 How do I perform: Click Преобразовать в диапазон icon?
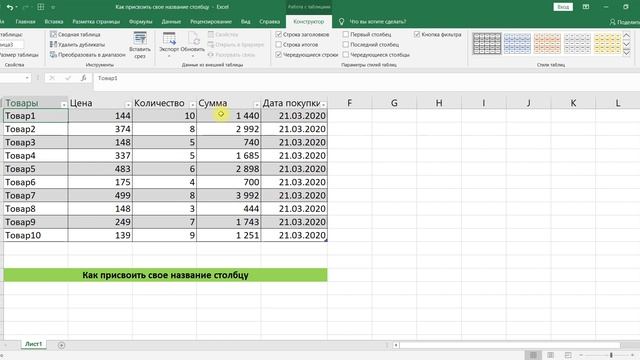(53, 54)
